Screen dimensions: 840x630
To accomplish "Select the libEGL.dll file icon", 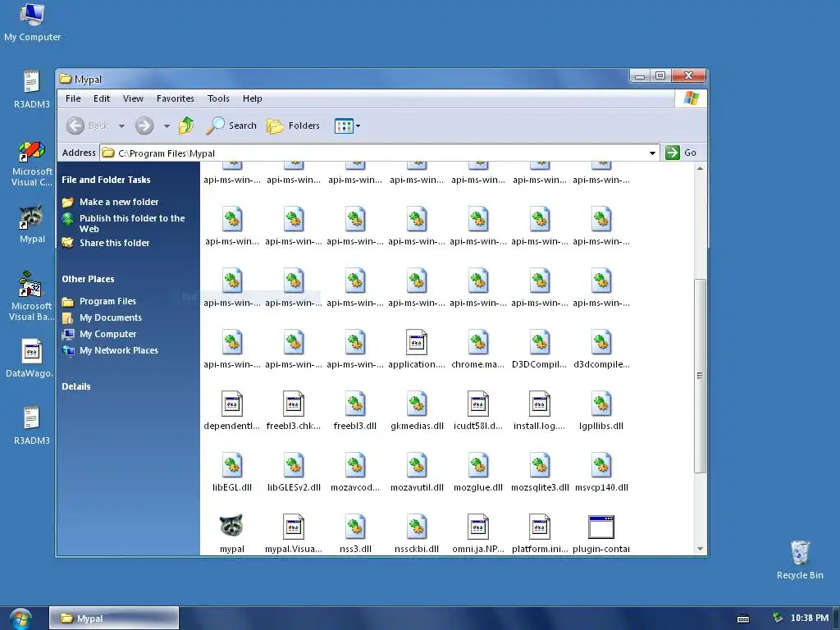I will pyautogui.click(x=231, y=466).
